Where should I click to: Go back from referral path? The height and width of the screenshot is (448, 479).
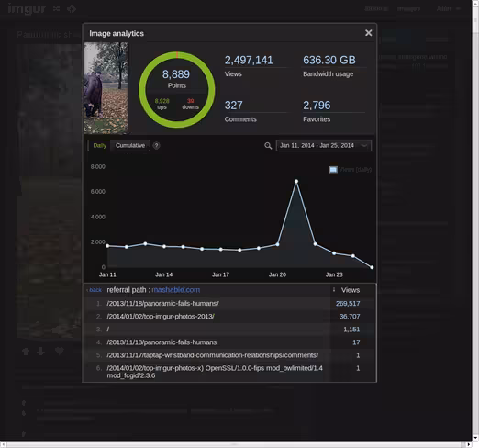point(95,290)
